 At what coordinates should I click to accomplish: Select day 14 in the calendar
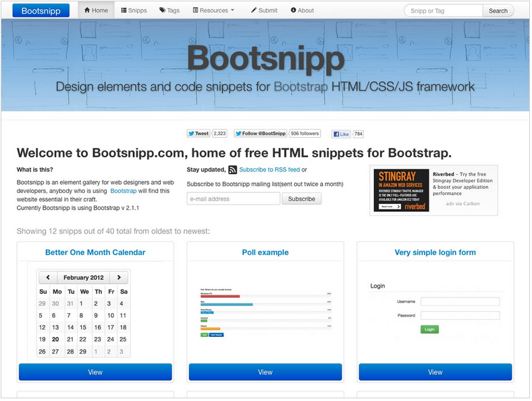70,327
